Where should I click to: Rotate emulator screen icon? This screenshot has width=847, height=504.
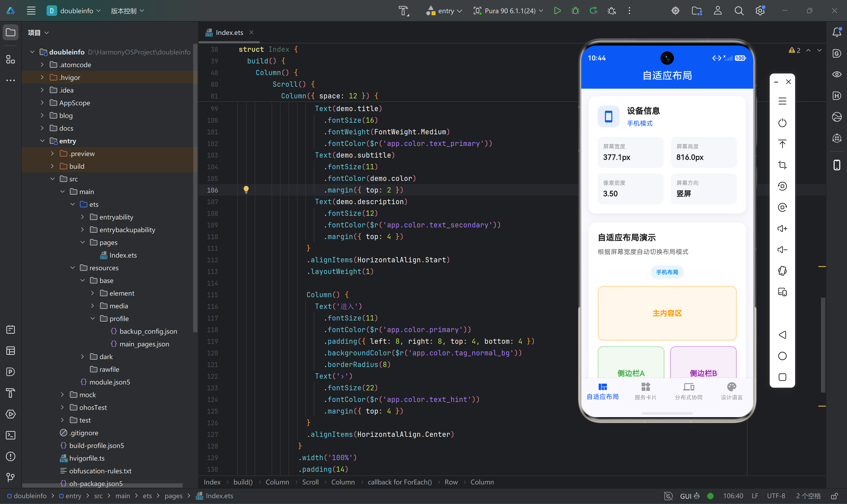tap(782, 271)
